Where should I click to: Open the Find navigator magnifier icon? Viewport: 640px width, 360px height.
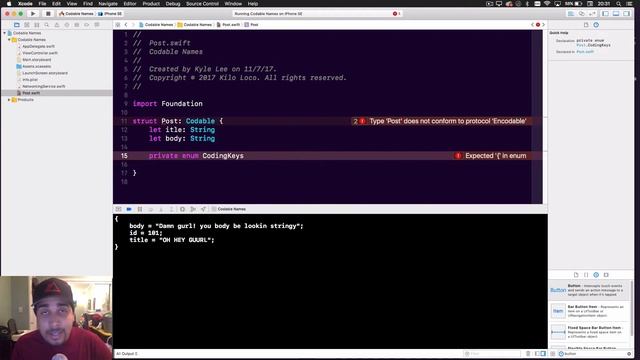(x=47, y=25)
